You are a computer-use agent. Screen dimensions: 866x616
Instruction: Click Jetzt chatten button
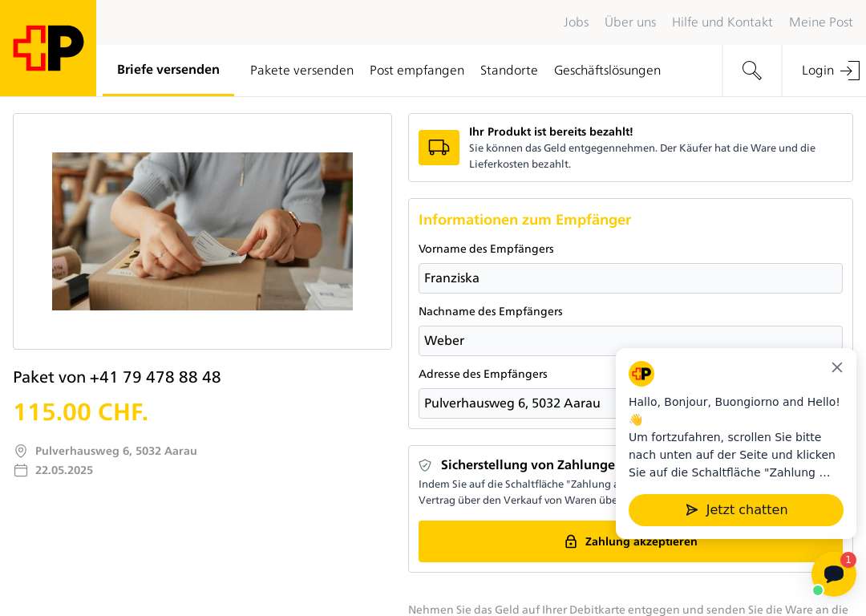click(x=735, y=510)
